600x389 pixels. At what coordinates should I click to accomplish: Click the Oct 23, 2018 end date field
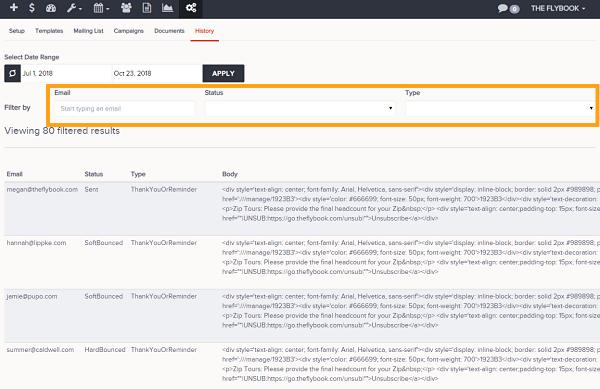(x=157, y=73)
